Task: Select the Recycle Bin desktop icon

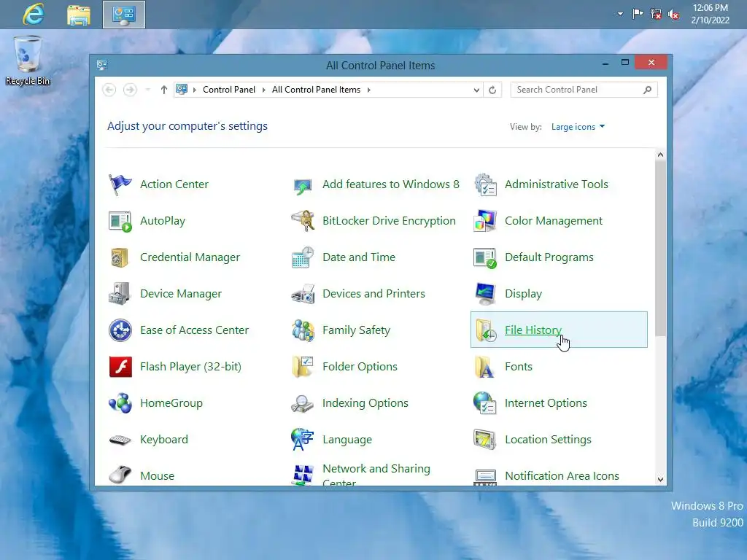Action: 28,61
